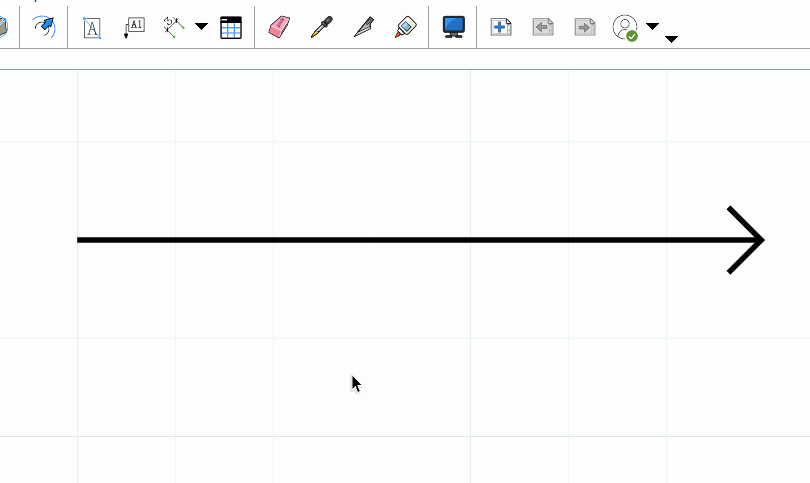This screenshot has width=810, height=483.
Task: Click the blue monitor screen icon
Action: click(454, 27)
